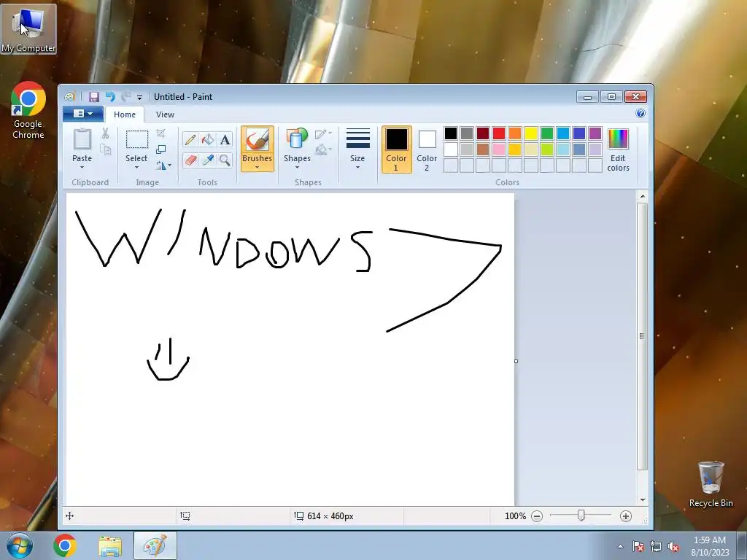The width and height of the screenshot is (747, 560).
Task: Expand the Select dropdown arrow
Action: pos(136,168)
